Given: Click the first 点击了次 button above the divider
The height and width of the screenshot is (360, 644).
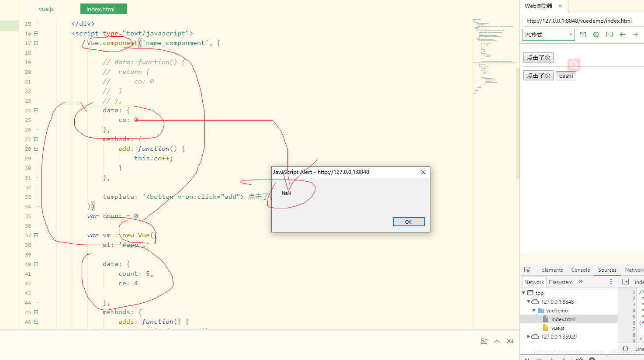Looking at the screenshot, I should pyautogui.click(x=538, y=58).
